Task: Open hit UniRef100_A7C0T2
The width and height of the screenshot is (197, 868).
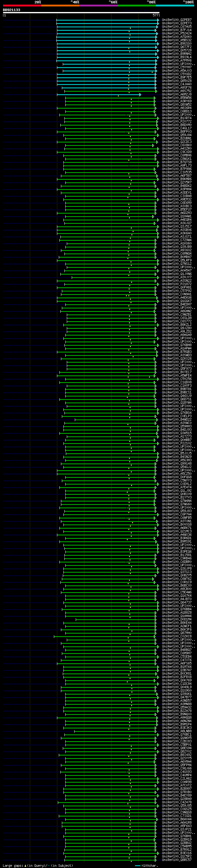Action: (x=177, y=786)
